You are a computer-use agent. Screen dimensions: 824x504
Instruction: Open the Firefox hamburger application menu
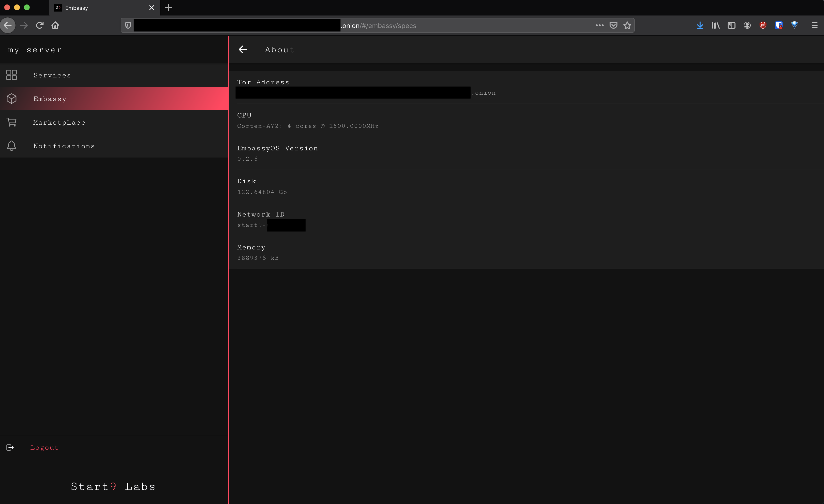814,25
